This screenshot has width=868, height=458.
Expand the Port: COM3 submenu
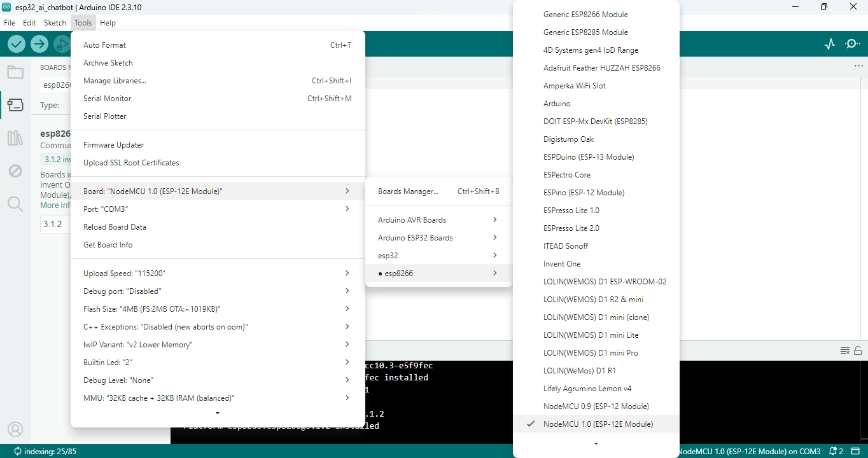pyautogui.click(x=218, y=209)
